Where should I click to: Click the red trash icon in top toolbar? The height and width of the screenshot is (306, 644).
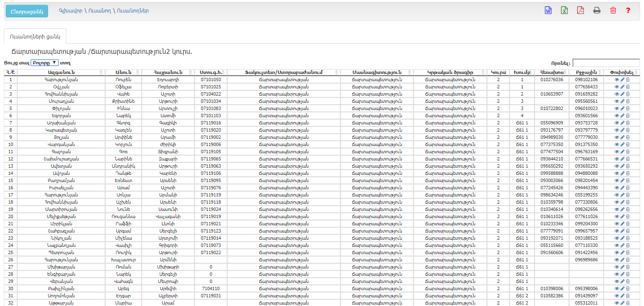(613, 11)
